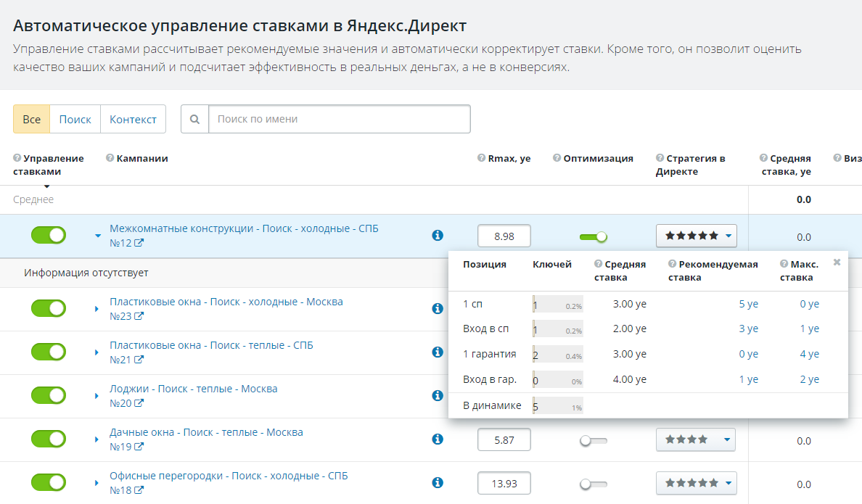Open external link icon for campaign №21
The image size is (862, 504).
[x=139, y=360]
